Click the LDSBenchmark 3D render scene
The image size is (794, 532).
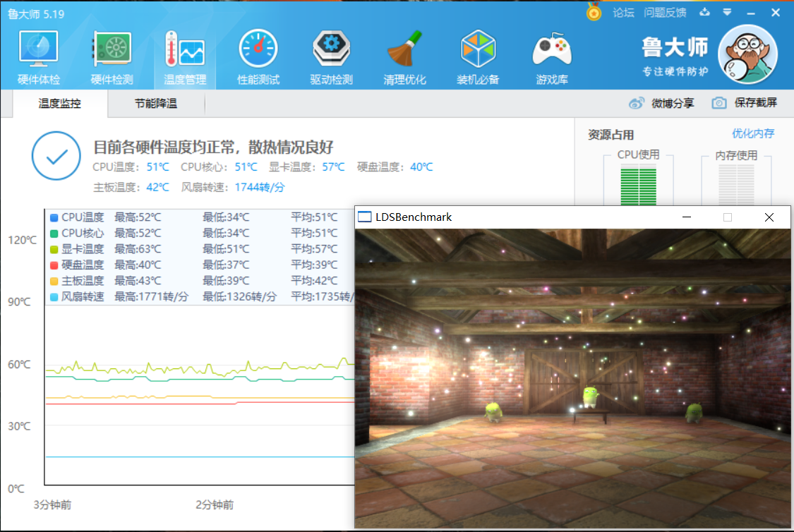coord(572,379)
